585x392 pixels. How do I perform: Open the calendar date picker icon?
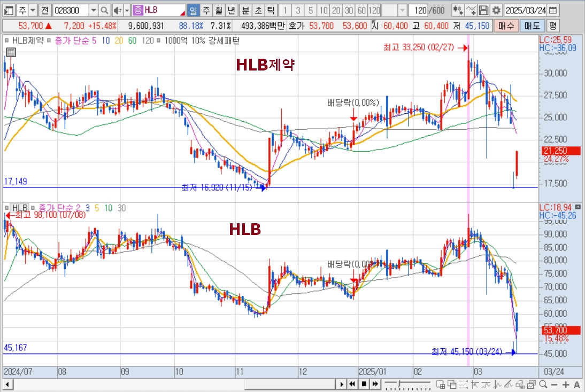click(x=553, y=11)
